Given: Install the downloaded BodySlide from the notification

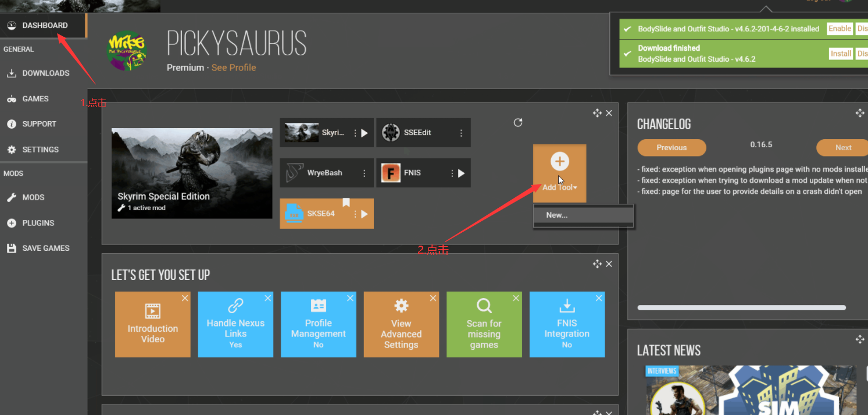Looking at the screenshot, I should pos(841,54).
